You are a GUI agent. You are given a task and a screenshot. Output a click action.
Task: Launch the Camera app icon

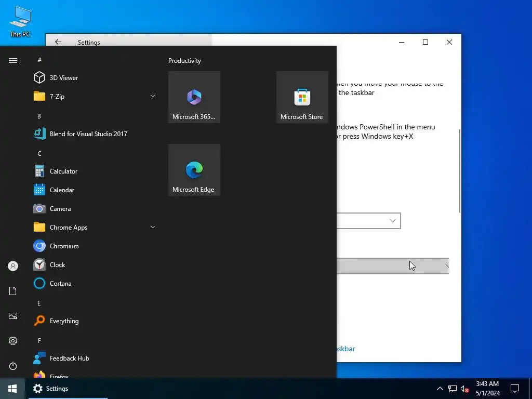point(39,208)
